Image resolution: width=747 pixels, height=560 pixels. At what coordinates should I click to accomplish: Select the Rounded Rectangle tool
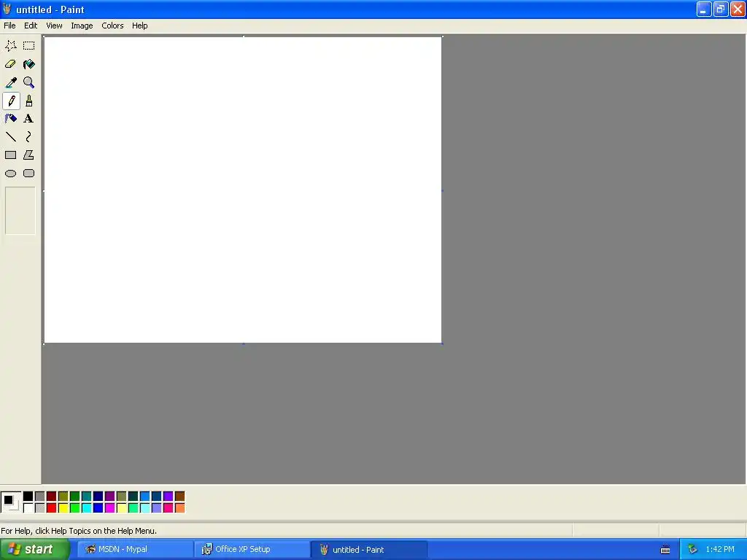tap(28, 174)
